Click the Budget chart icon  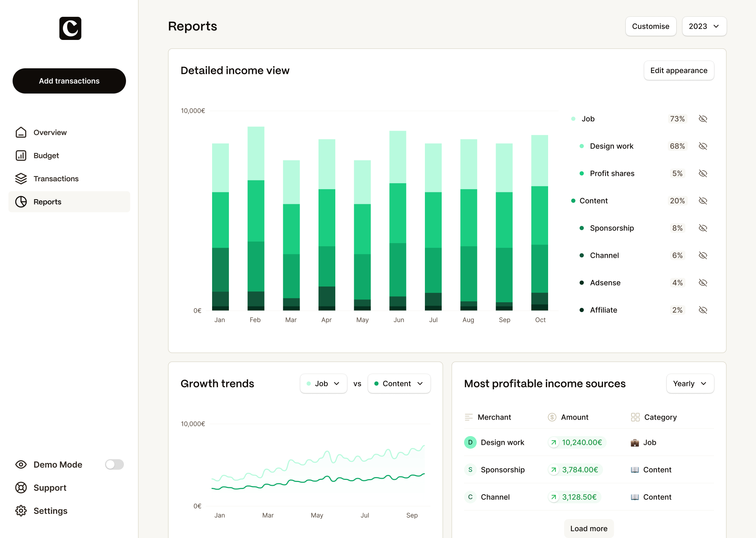point(21,156)
